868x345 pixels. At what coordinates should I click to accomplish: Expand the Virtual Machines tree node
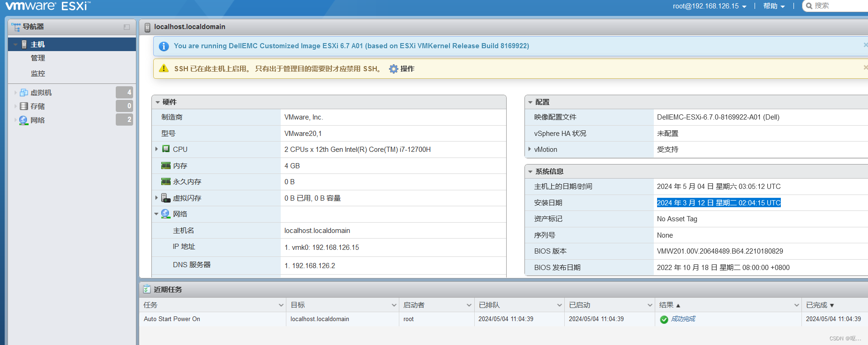[x=15, y=93]
